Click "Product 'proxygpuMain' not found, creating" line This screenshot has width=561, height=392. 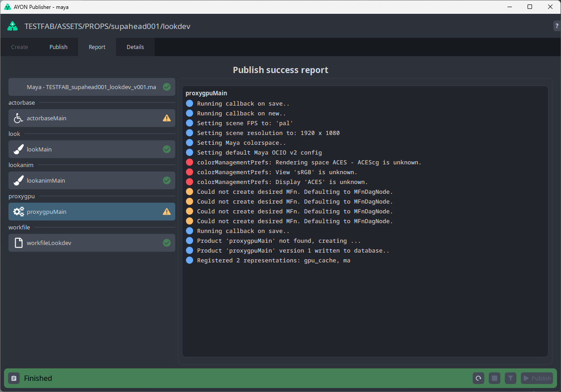279,241
